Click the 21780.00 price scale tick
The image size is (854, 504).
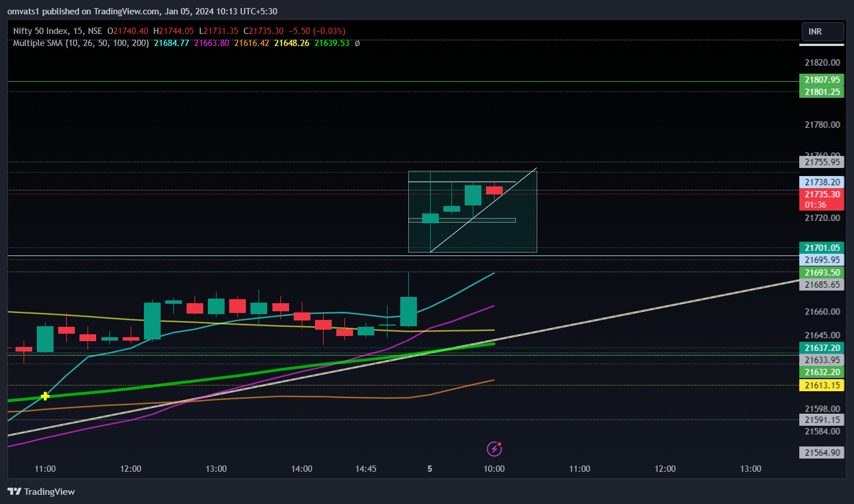pyautogui.click(x=822, y=125)
